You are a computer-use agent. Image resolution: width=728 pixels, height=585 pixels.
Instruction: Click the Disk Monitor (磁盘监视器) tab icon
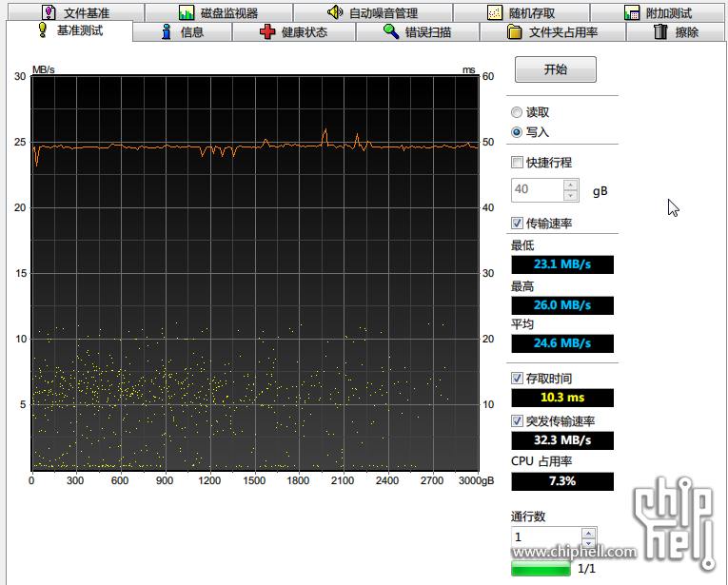click(x=187, y=12)
